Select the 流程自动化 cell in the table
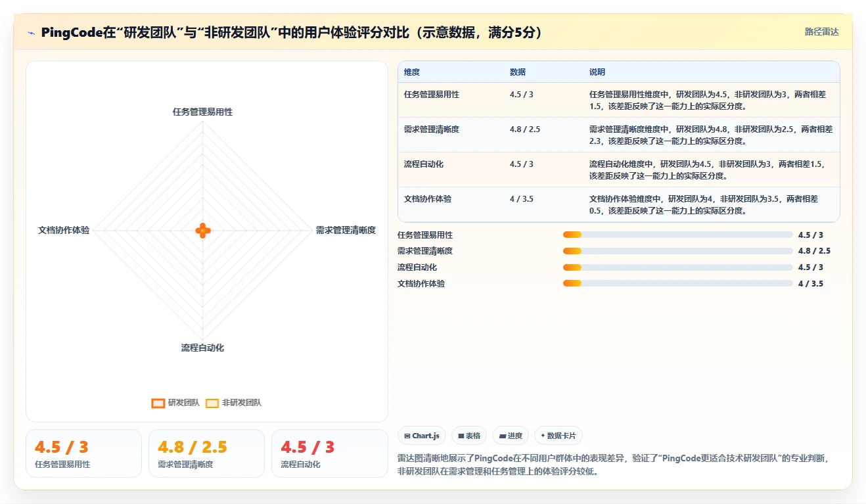 tap(424, 164)
